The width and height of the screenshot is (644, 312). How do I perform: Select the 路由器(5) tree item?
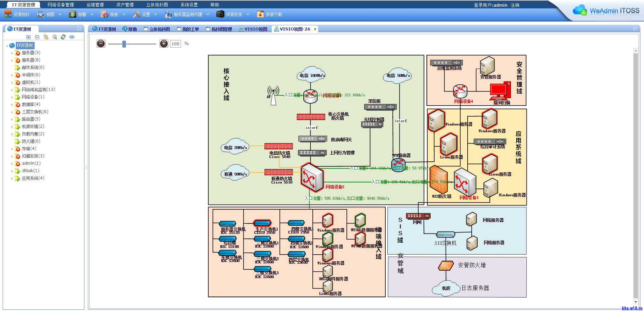tap(31, 119)
